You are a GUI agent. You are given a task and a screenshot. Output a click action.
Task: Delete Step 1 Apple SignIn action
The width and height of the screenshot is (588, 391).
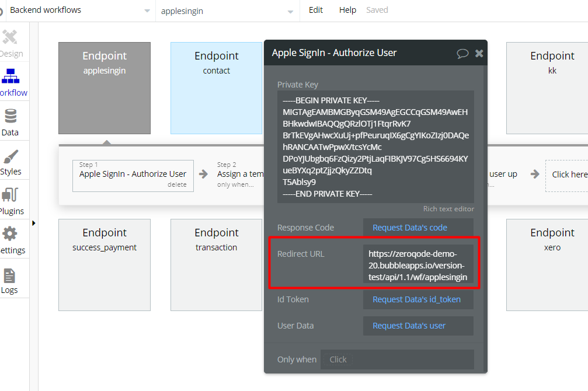[x=177, y=184]
